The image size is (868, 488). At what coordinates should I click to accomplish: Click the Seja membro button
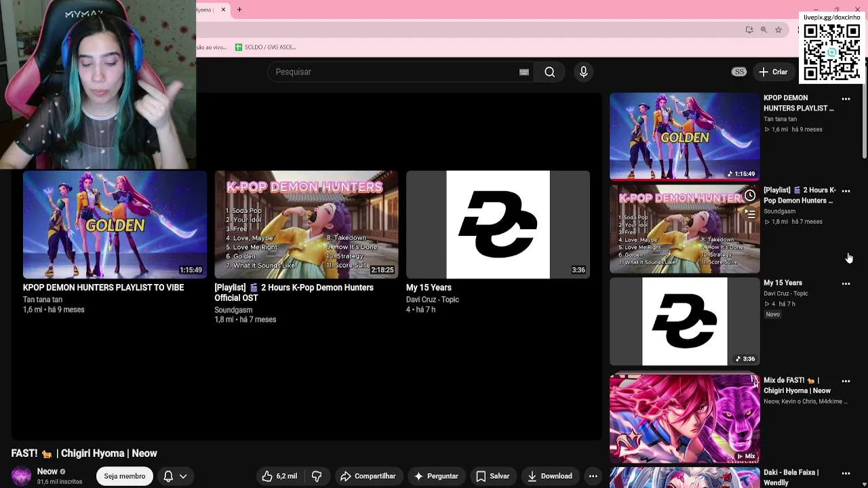coord(124,476)
